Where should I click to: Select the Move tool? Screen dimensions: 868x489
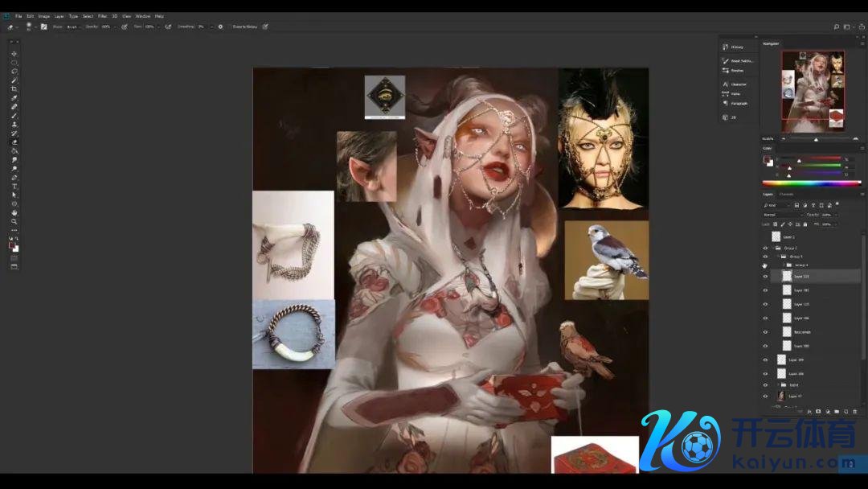[14, 54]
